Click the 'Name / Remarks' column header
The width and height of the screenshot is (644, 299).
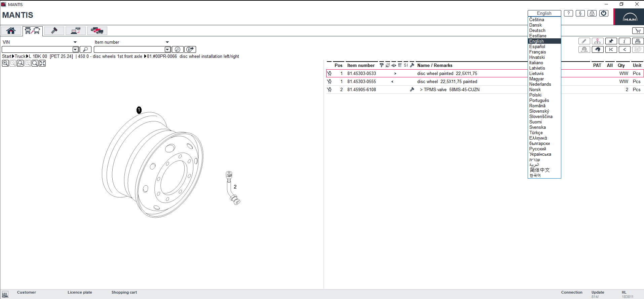(x=434, y=65)
